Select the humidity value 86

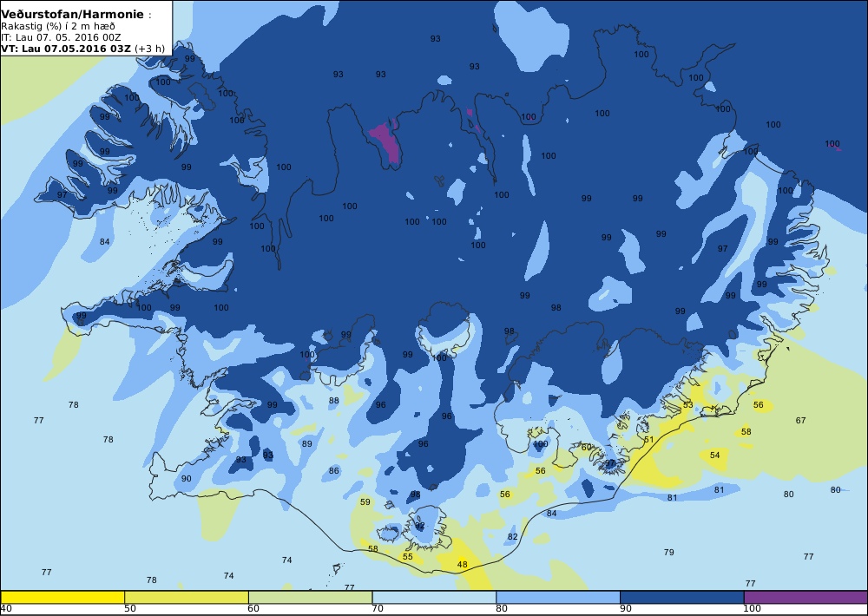(334, 471)
